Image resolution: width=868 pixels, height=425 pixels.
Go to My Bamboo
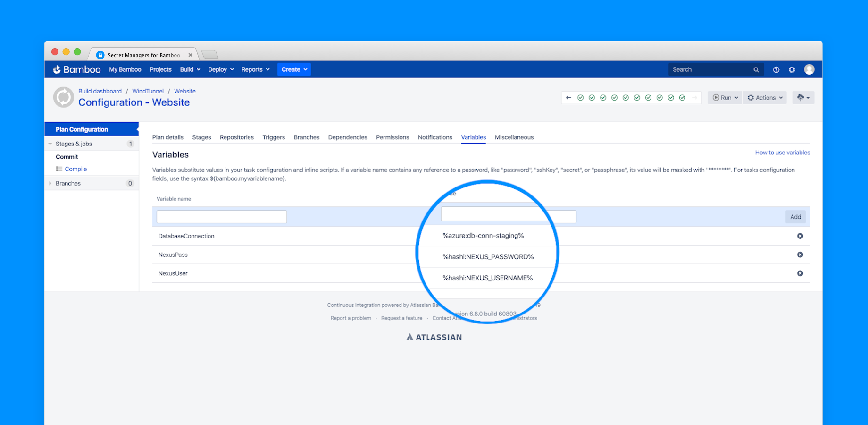pos(125,69)
